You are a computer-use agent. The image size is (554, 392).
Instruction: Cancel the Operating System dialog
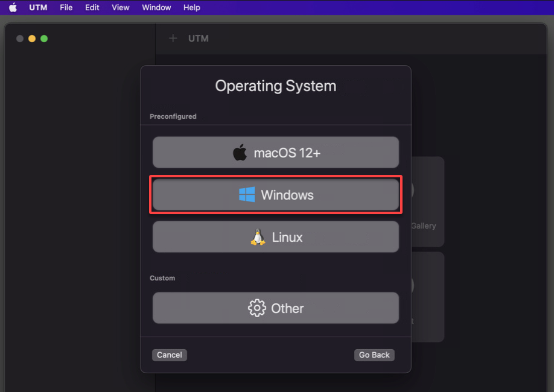[169, 355]
